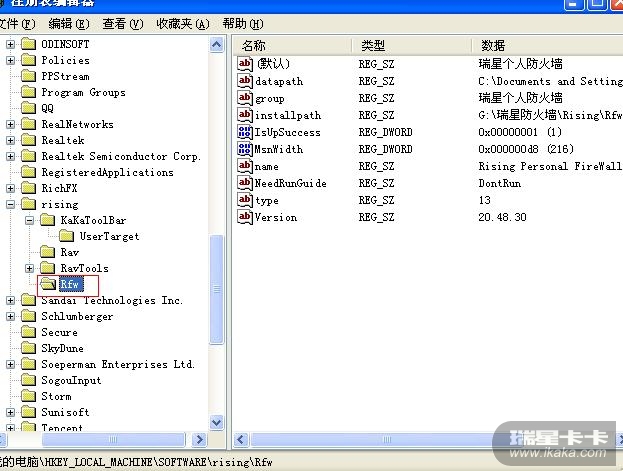Select the SogouInput folder icon
623x471 pixels.
28,380
